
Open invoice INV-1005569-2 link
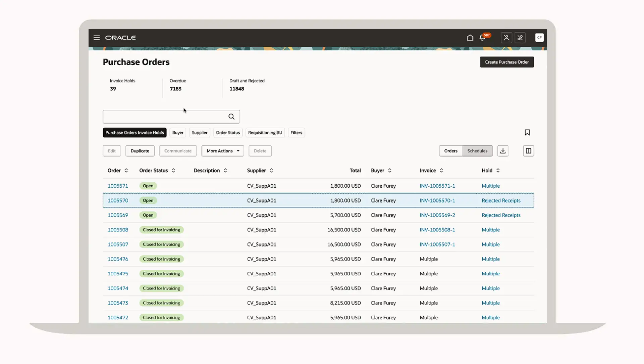[x=437, y=215]
